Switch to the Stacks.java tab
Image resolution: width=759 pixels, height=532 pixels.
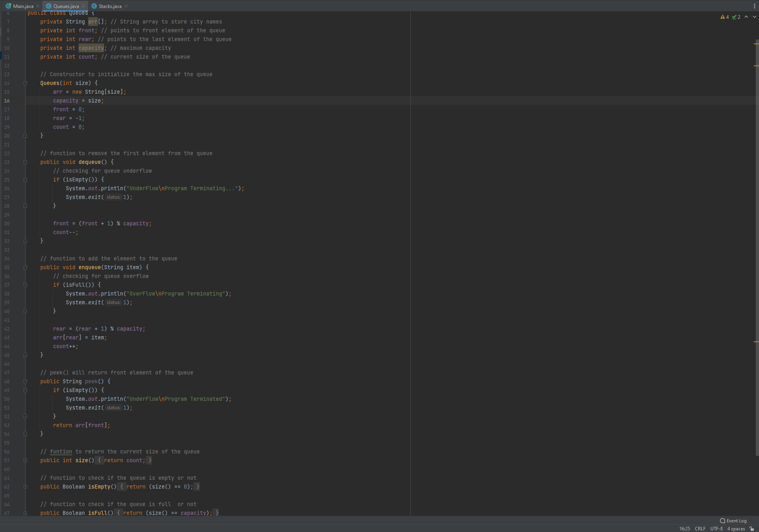tap(110, 6)
